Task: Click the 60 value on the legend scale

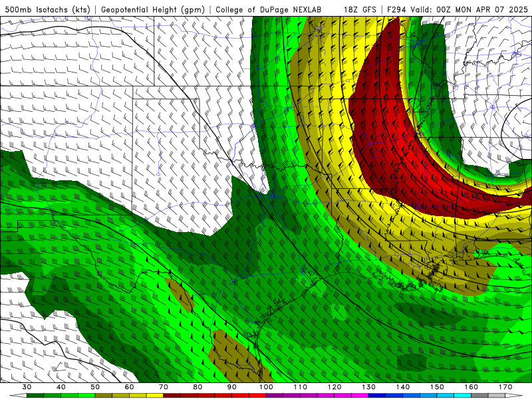Action: (129, 387)
